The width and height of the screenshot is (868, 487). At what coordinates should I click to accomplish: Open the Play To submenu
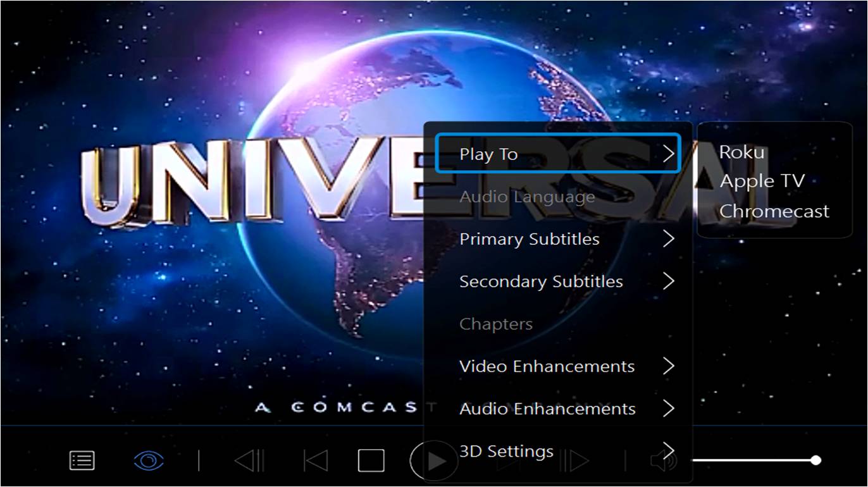point(557,154)
